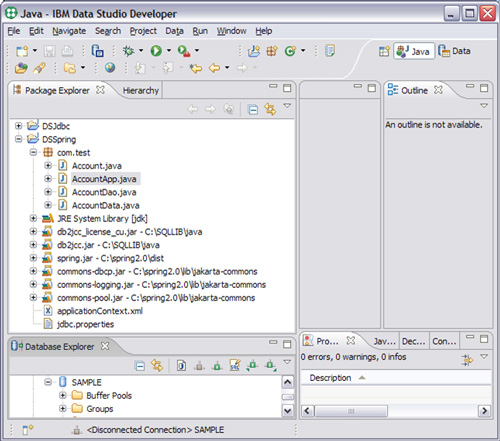Collapse the com.test package node

tap(33, 152)
